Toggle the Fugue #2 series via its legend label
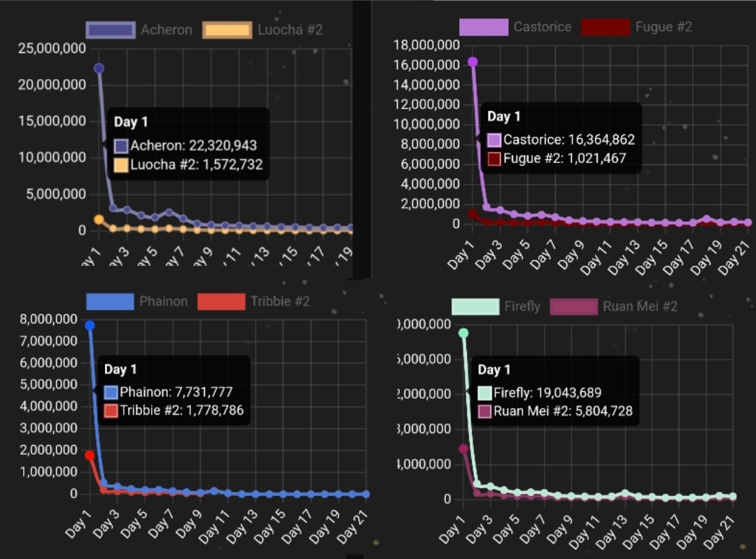Screen dimensions: 756x559 (x=664, y=27)
